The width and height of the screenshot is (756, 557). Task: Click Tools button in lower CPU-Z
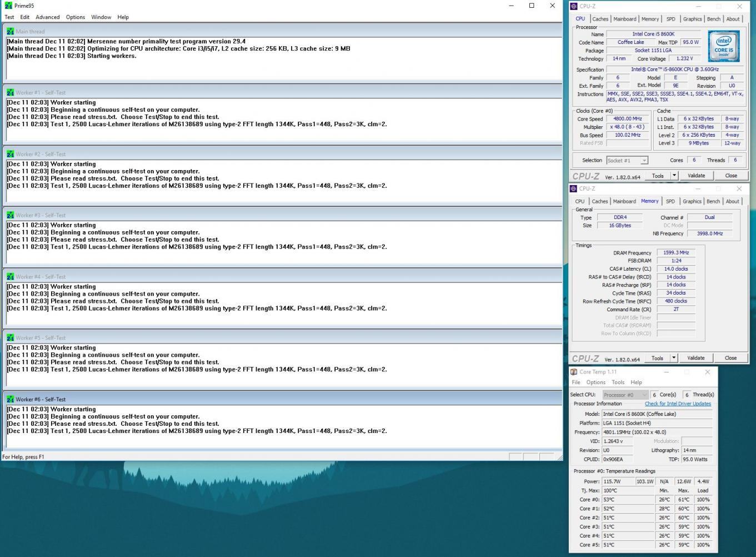tap(658, 358)
